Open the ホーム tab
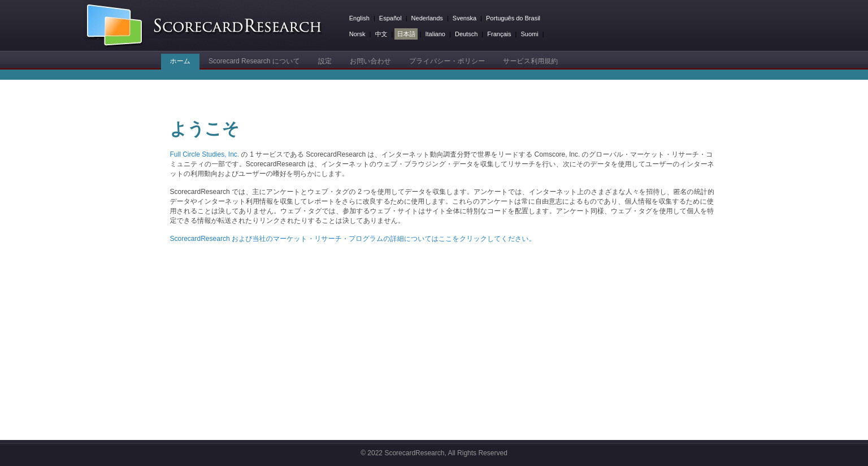Screen dimensions: 868x466 (180, 61)
